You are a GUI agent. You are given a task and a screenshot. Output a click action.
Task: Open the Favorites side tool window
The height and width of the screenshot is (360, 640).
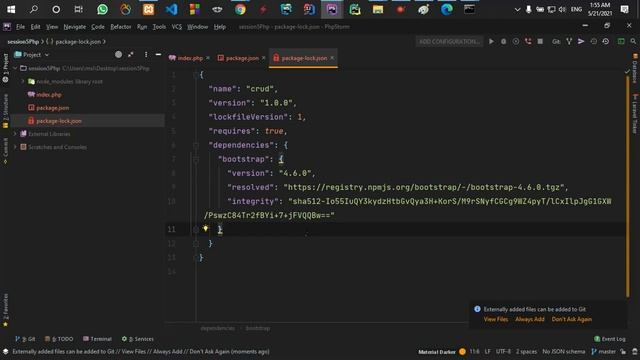tap(5, 310)
